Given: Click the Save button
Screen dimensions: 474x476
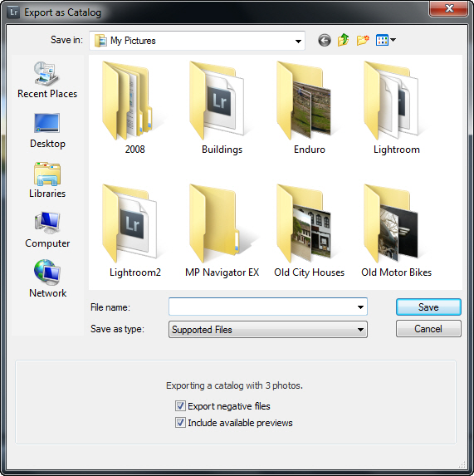Looking at the screenshot, I should (x=428, y=307).
